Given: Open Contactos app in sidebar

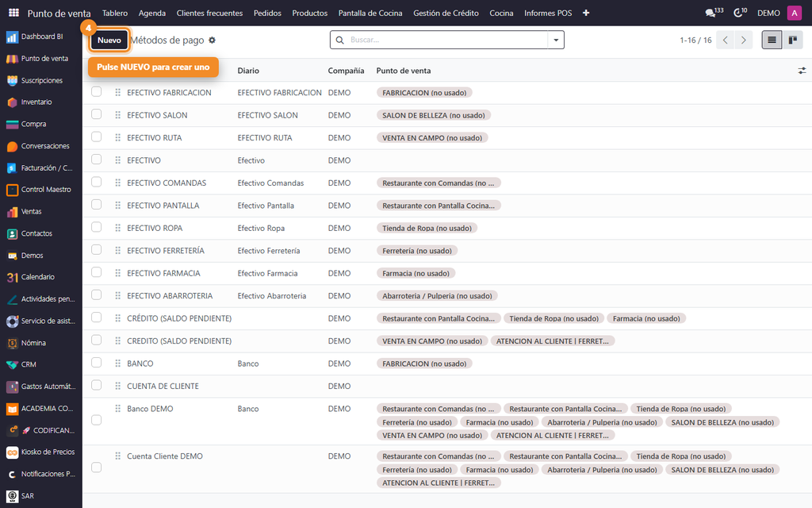Looking at the screenshot, I should point(41,233).
